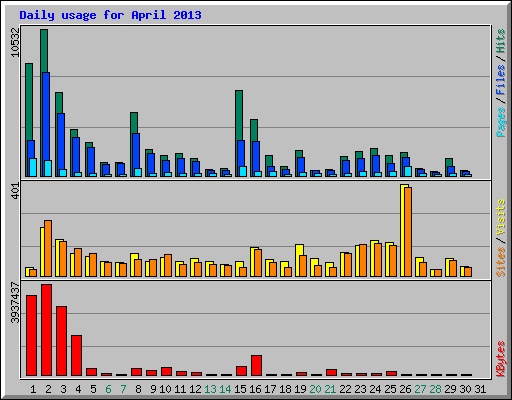Click day label 15 on the x-axis
This screenshot has height=400, width=512.
point(240,389)
